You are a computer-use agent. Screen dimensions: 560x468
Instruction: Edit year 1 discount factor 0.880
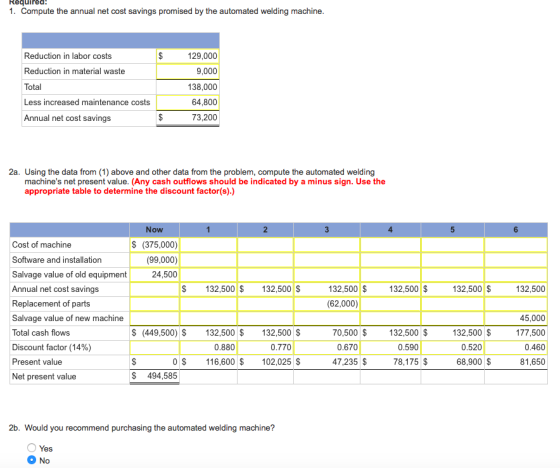[x=208, y=347]
